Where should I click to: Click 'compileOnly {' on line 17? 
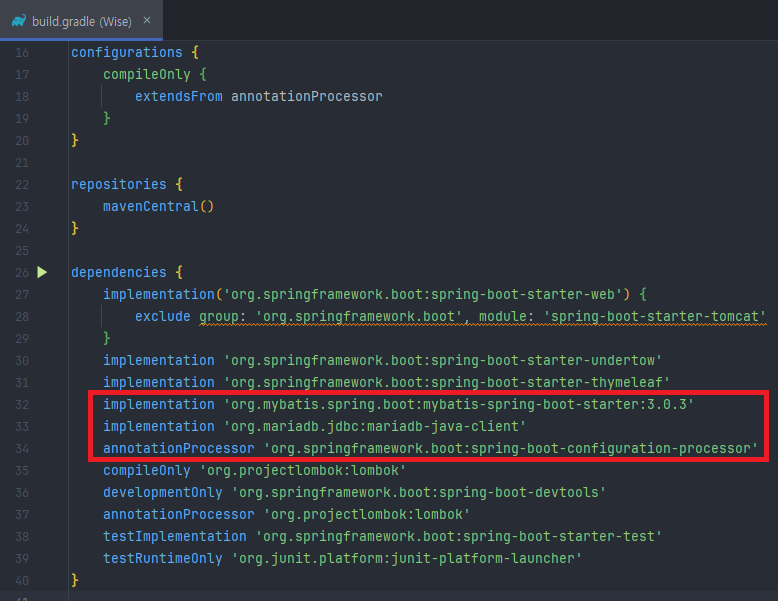155,74
